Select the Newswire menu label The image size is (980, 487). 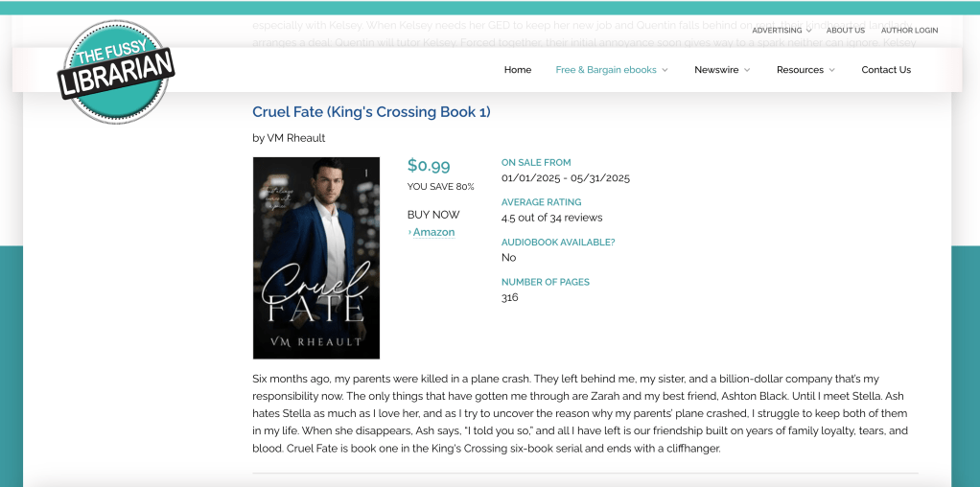tap(716, 70)
